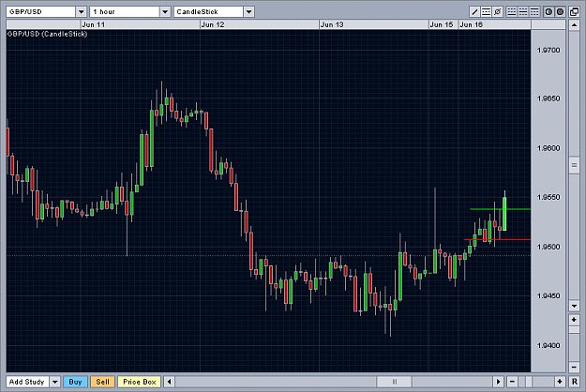Viewport: 586px width, 392px height.
Task: Zoom in horizontally with bottom plus button
Action: 560,382
